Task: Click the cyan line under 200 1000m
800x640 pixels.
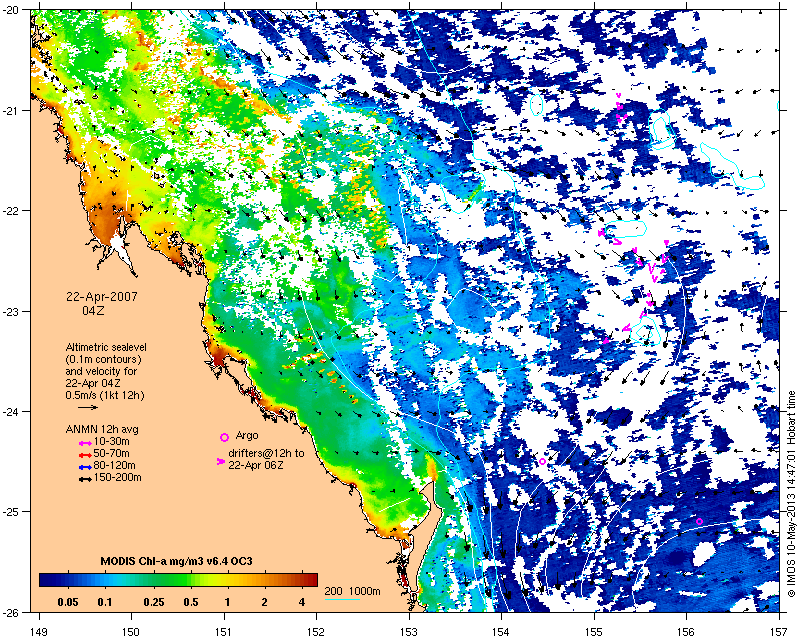Action: [x=342, y=599]
